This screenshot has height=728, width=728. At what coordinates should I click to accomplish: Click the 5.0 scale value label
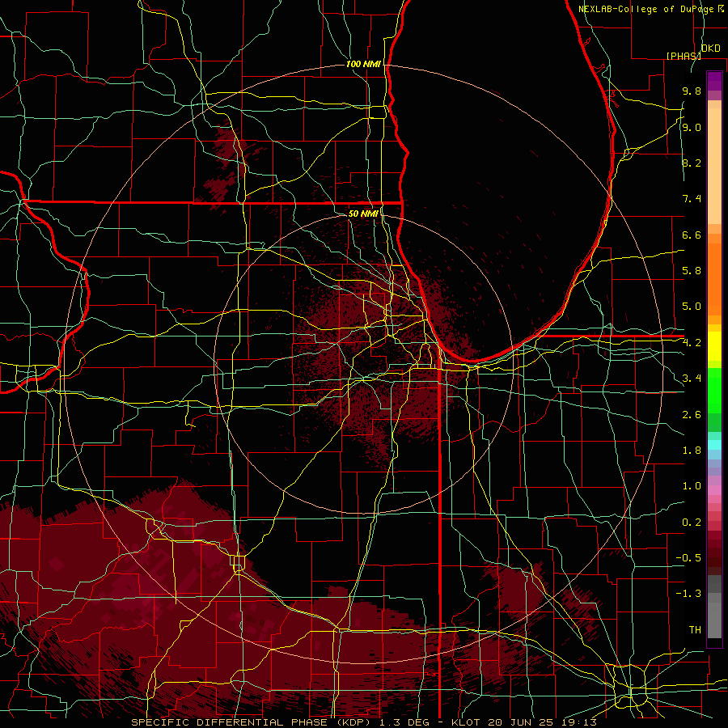coord(692,307)
